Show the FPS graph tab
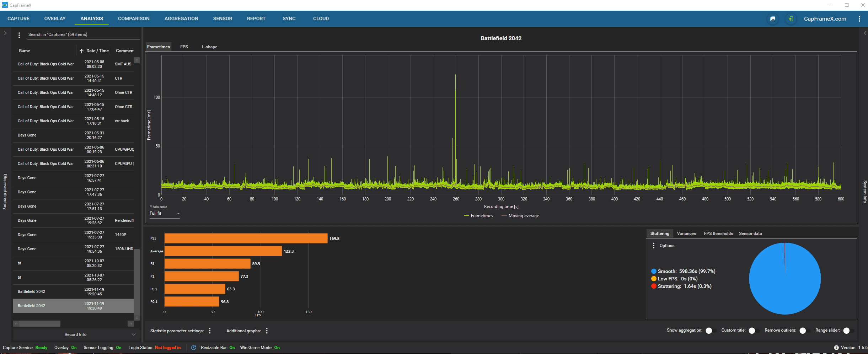 coord(184,47)
